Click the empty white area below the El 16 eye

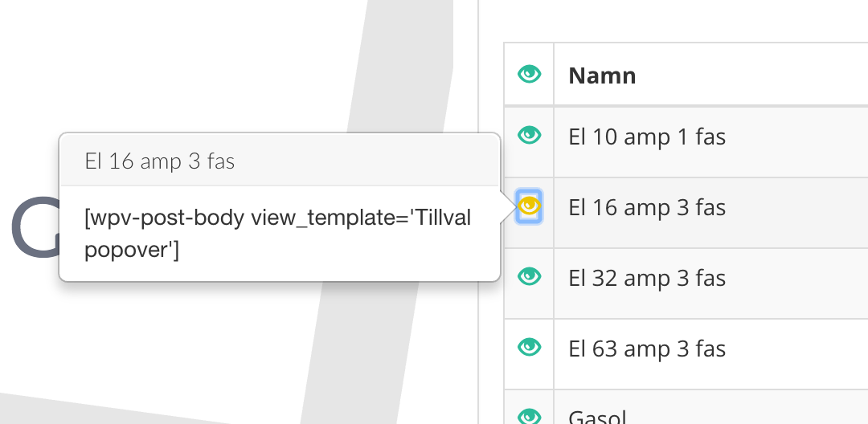pyautogui.click(x=529, y=237)
